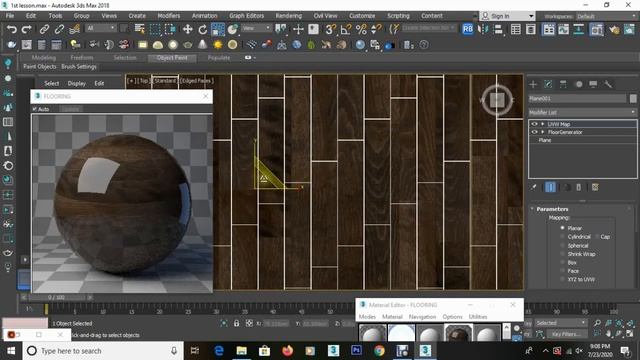Toggle the Angle Snap icon
640x360 pixels.
pos(346,29)
